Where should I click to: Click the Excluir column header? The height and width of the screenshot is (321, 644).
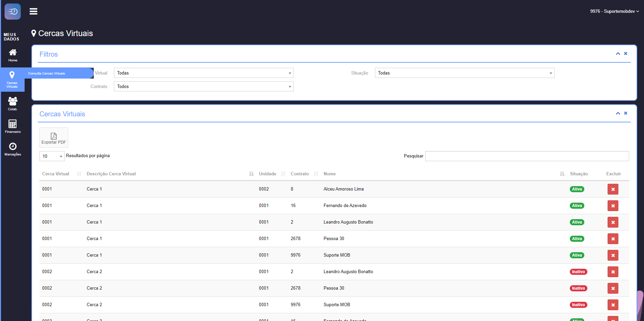(613, 174)
